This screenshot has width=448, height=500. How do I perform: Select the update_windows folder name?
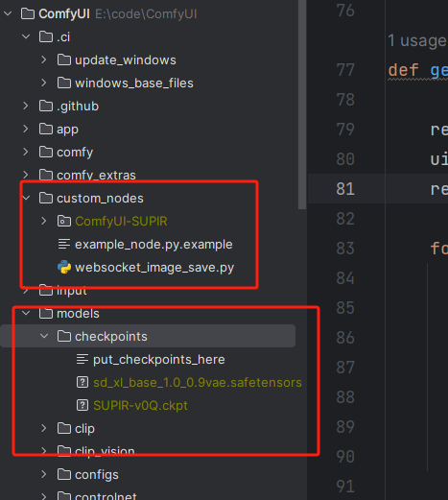[126, 60]
